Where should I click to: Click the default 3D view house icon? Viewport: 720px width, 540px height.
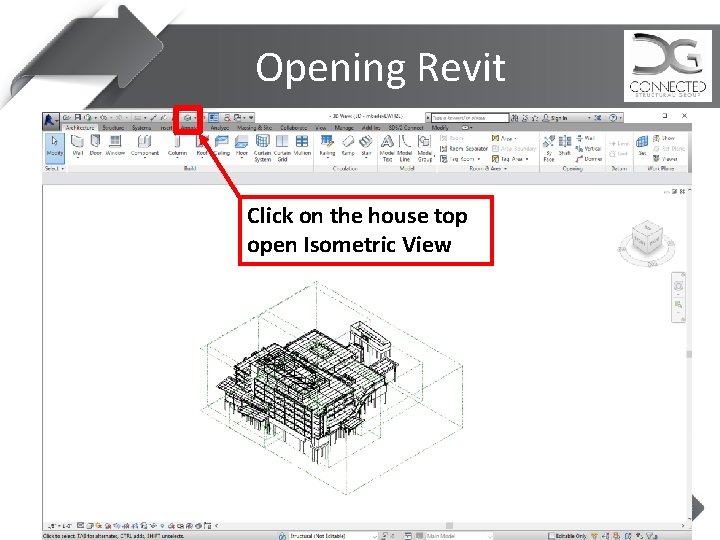click(x=187, y=118)
